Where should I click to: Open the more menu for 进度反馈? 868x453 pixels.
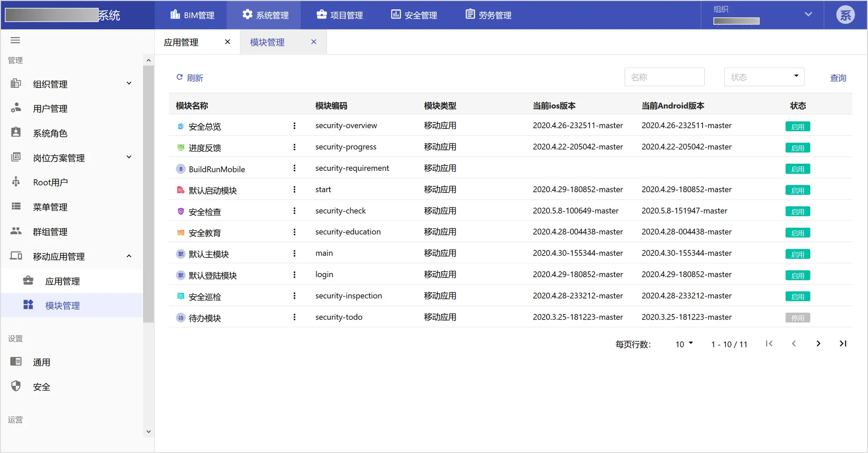[295, 147]
